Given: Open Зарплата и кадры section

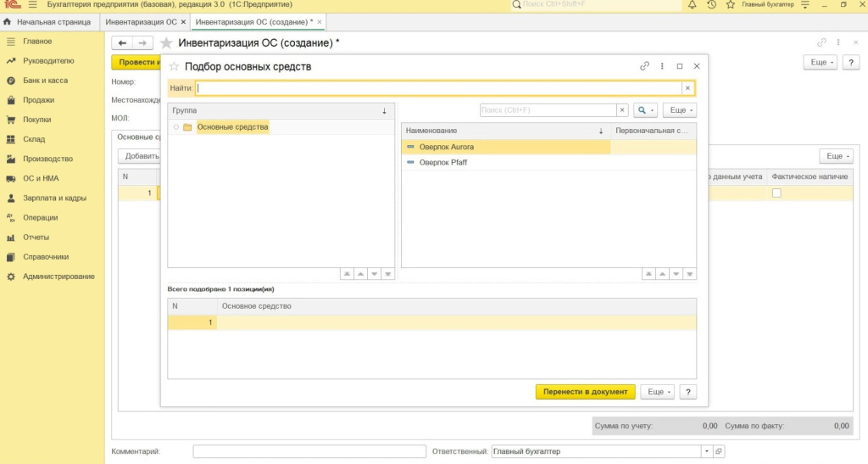Looking at the screenshot, I should [54, 198].
